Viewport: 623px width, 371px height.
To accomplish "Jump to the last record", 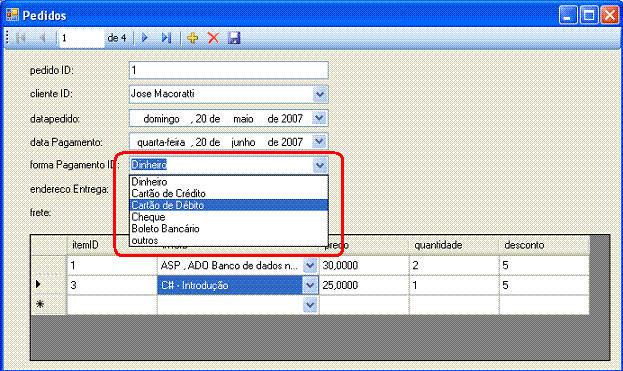I will [x=166, y=38].
